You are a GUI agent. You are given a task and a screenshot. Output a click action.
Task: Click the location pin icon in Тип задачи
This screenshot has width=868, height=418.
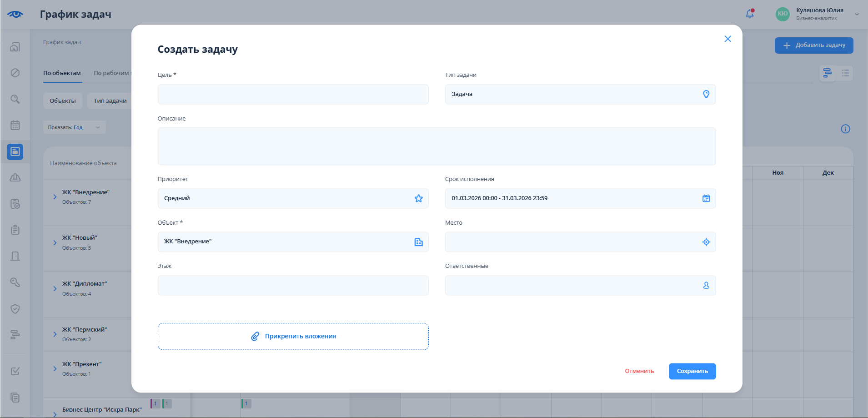[x=706, y=94]
